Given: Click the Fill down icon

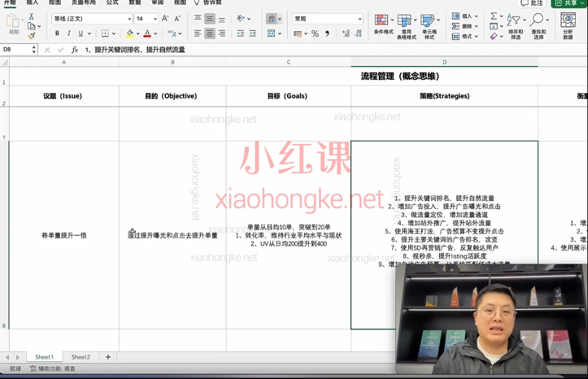Looking at the screenshot, I should click(x=494, y=26).
